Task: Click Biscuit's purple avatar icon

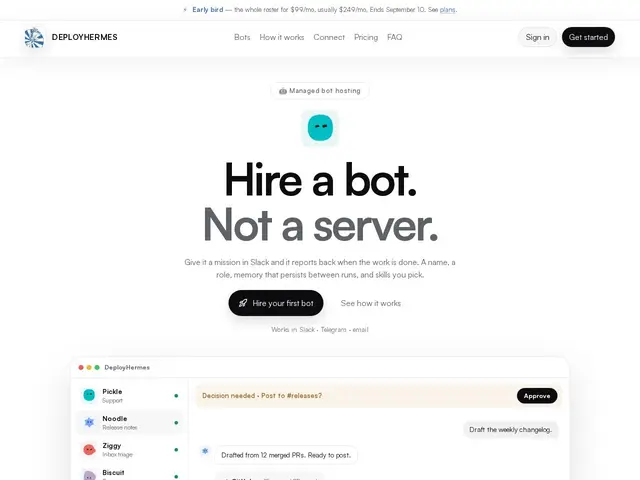Action: [89, 475]
